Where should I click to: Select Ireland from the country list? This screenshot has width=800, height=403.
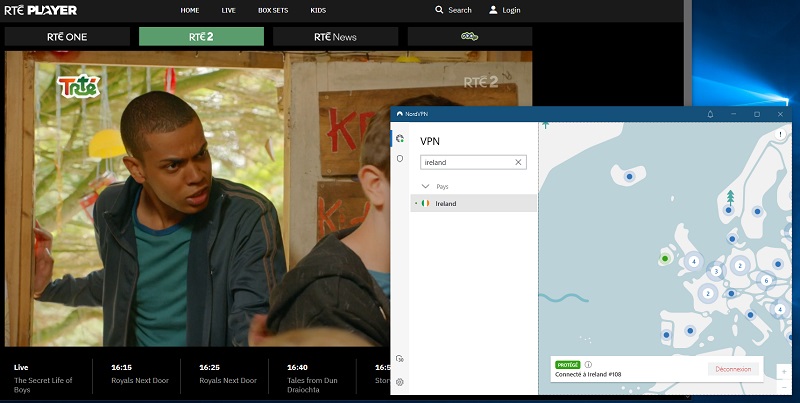[446, 203]
